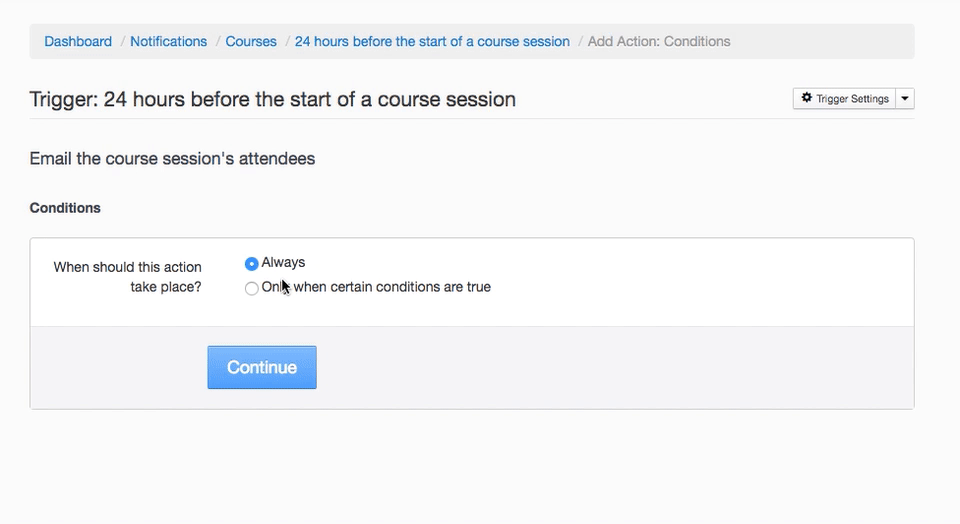Select the Always radio button
Viewport: 960px width, 524px height.
pos(252,264)
